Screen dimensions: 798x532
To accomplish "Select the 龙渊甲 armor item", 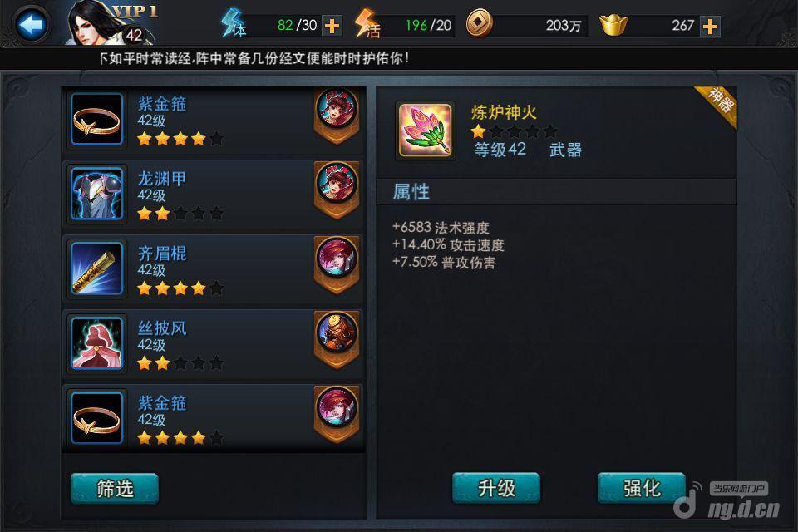I will (x=214, y=194).
